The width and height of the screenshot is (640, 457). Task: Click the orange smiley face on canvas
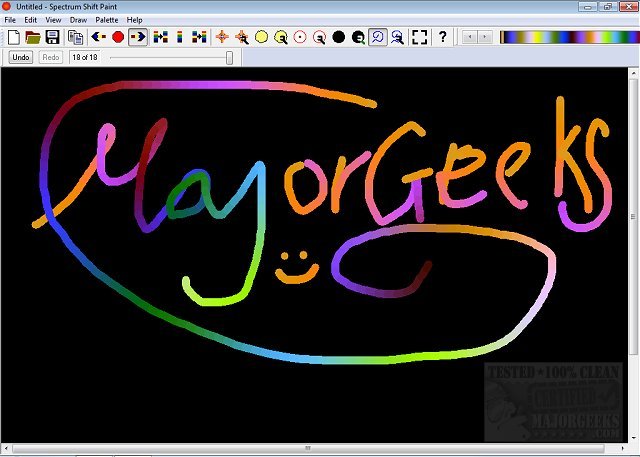(x=297, y=268)
